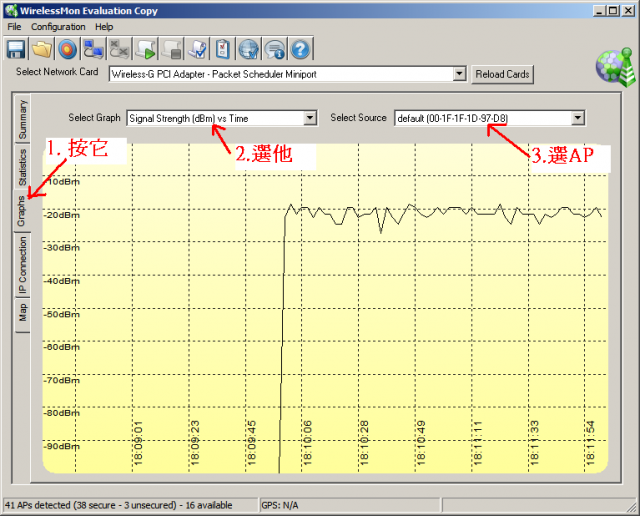Click the -90dBm axis label
The width and height of the screenshot is (640, 516).
(62, 446)
